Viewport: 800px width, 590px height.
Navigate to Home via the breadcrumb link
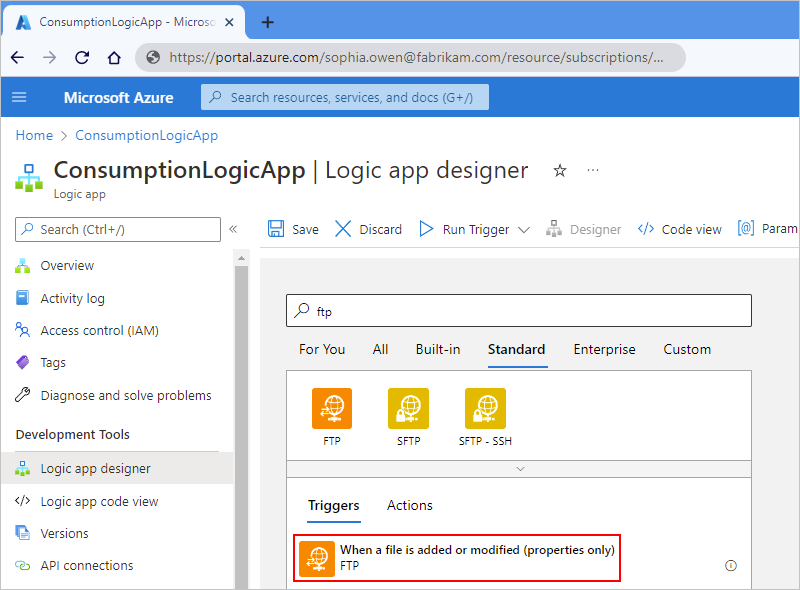[34, 135]
